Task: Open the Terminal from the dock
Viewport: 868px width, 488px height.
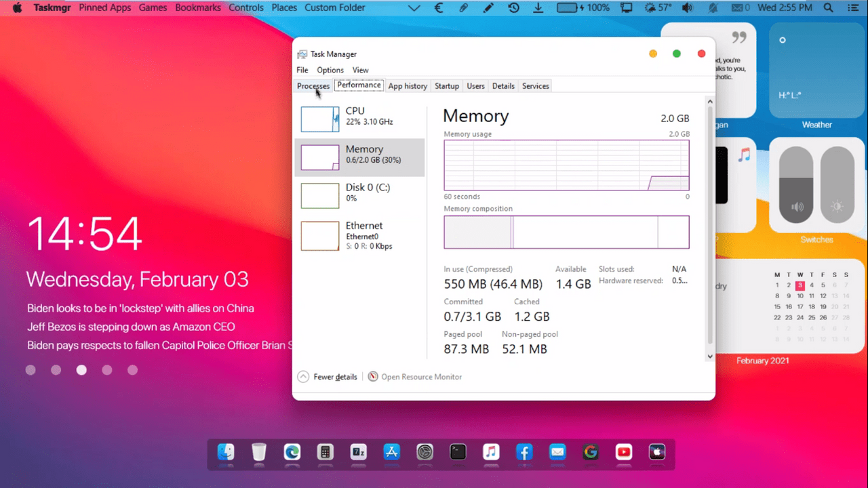Action: point(458,452)
